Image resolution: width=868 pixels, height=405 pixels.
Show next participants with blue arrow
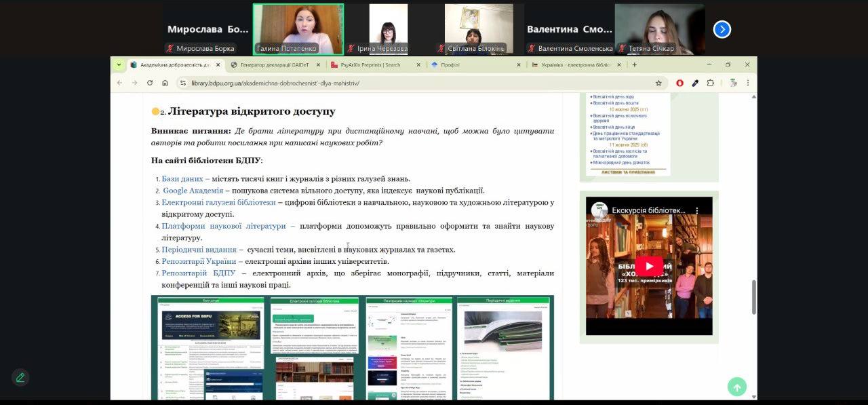click(722, 29)
